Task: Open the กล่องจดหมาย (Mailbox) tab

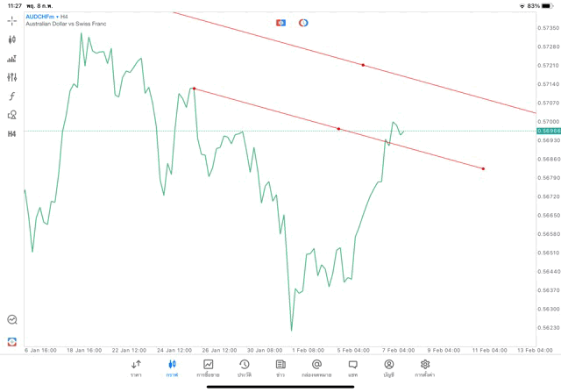Action: 316,367
